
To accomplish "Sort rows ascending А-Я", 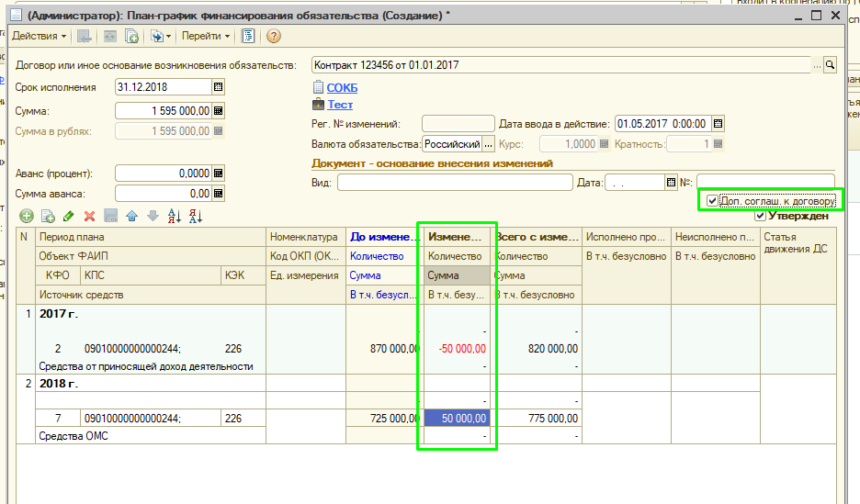I will [x=174, y=216].
